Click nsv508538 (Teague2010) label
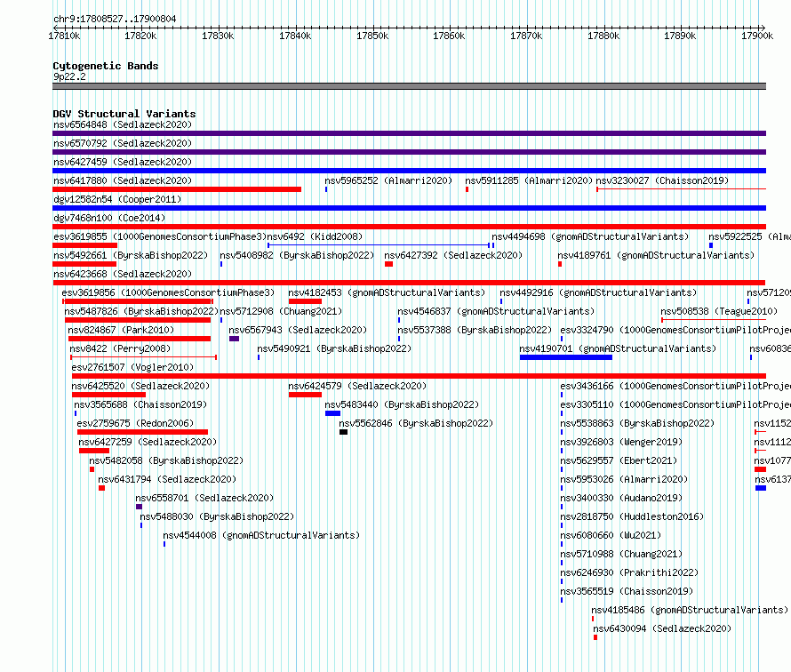Screen dimensions: 791x672 click(x=719, y=311)
